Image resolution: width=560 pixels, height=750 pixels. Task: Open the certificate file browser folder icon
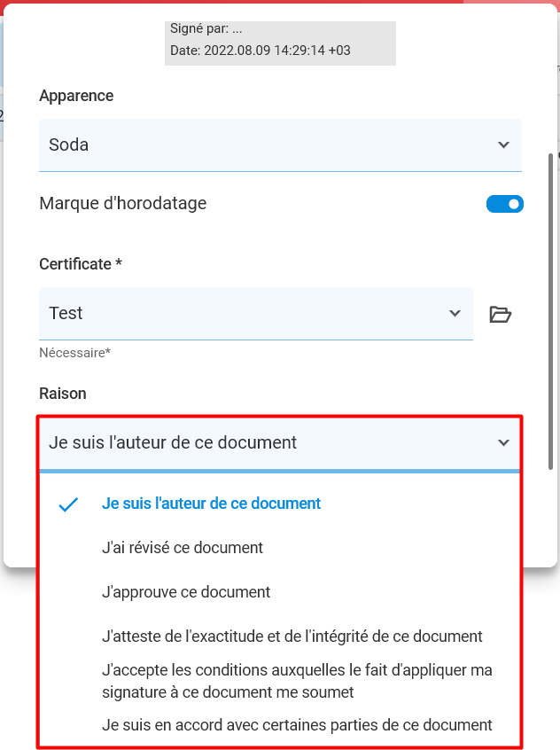pyautogui.click(x=501, y=314)
